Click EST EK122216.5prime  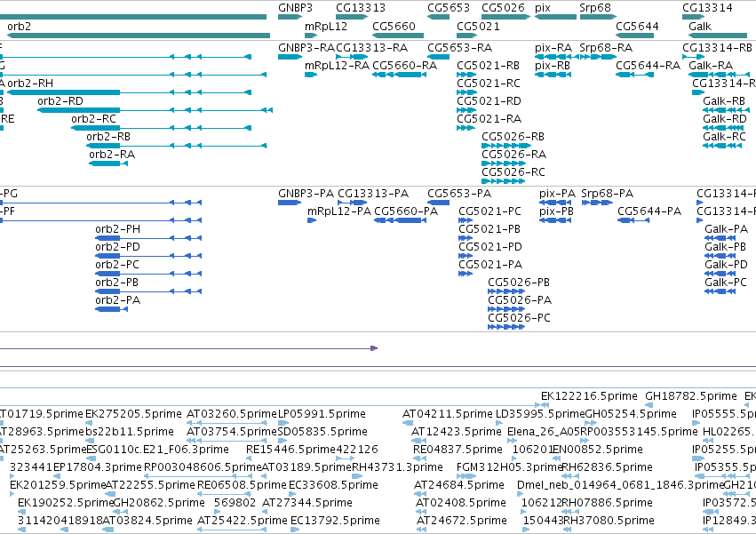click(589, 396)
